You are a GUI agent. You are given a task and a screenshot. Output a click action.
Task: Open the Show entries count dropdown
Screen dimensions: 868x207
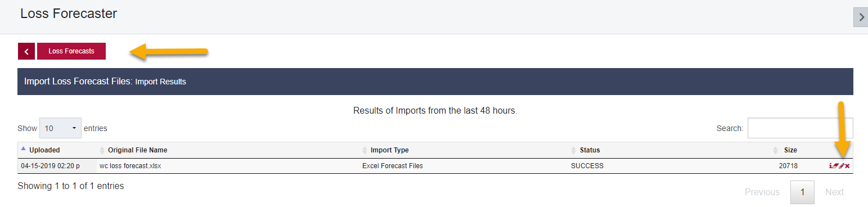point(60,128)
